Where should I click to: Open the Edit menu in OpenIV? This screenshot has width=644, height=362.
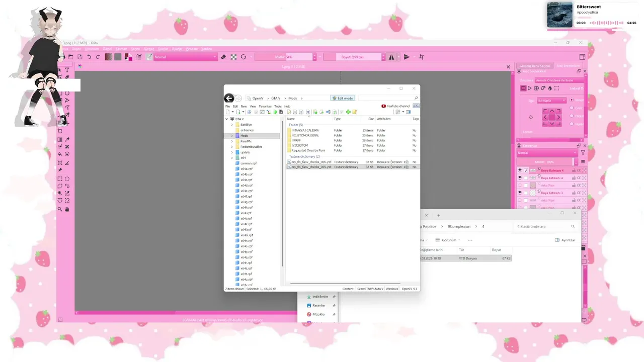[235, 107]
